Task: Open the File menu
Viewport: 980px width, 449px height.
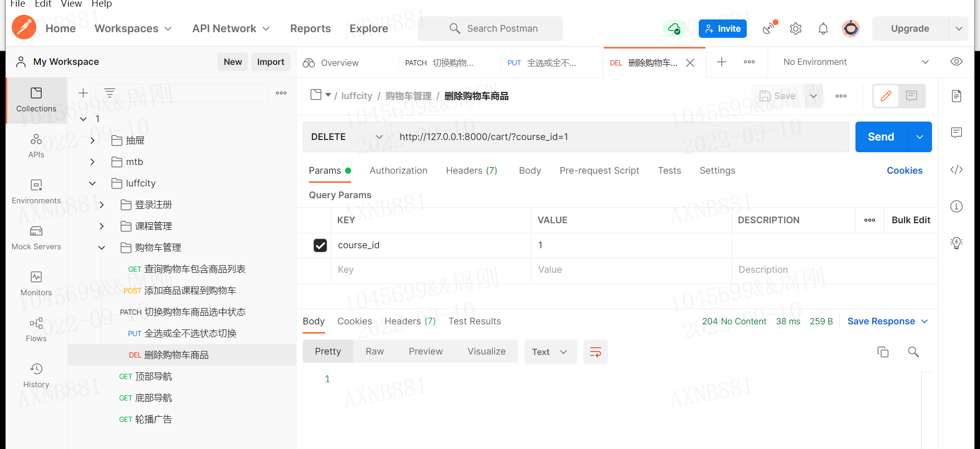Action: [x=18, y=4]
